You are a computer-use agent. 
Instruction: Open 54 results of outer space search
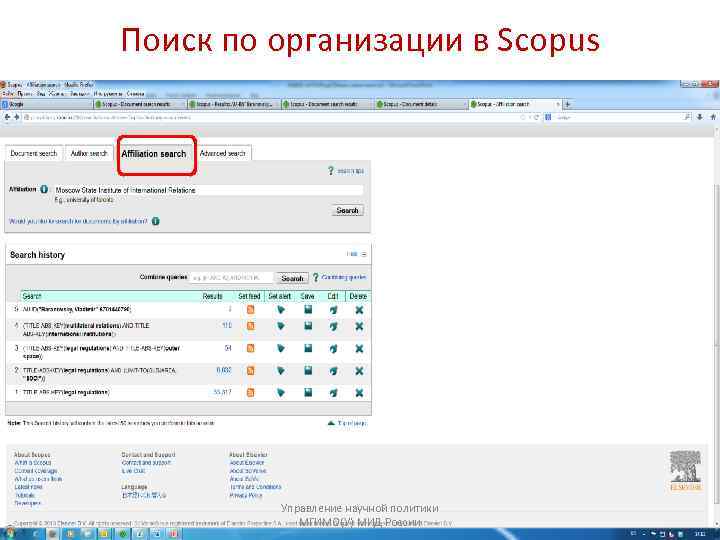coord(228,349)
